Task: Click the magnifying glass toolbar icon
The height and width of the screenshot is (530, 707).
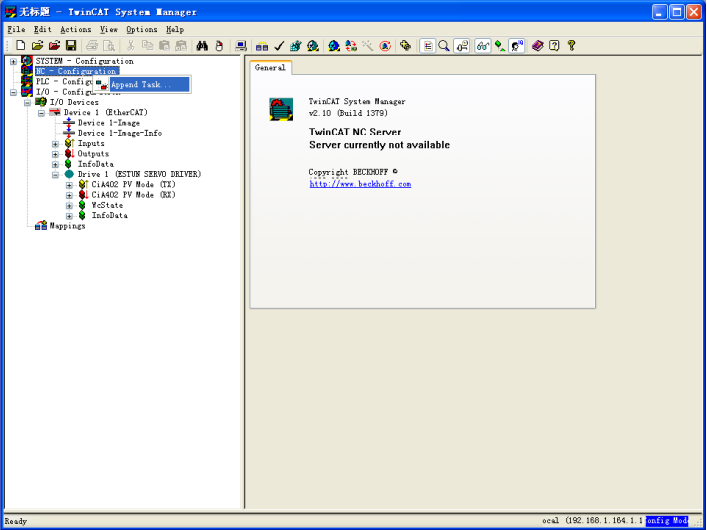Action: [444, 46]
